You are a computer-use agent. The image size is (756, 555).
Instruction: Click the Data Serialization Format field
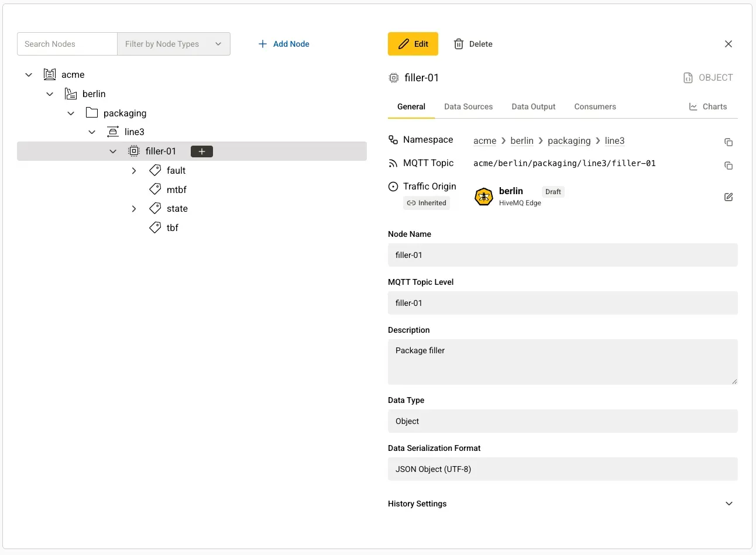[563, 469]
